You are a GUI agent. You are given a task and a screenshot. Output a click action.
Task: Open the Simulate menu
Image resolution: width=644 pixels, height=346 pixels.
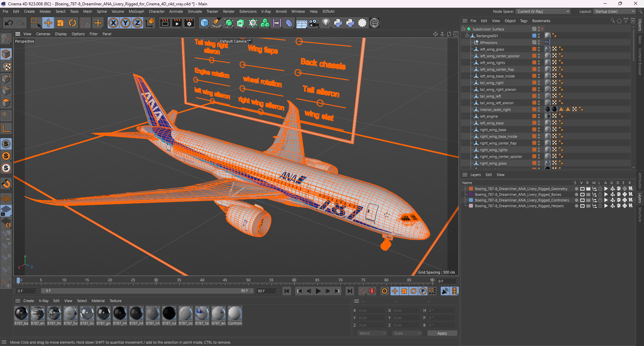[195, 11]
